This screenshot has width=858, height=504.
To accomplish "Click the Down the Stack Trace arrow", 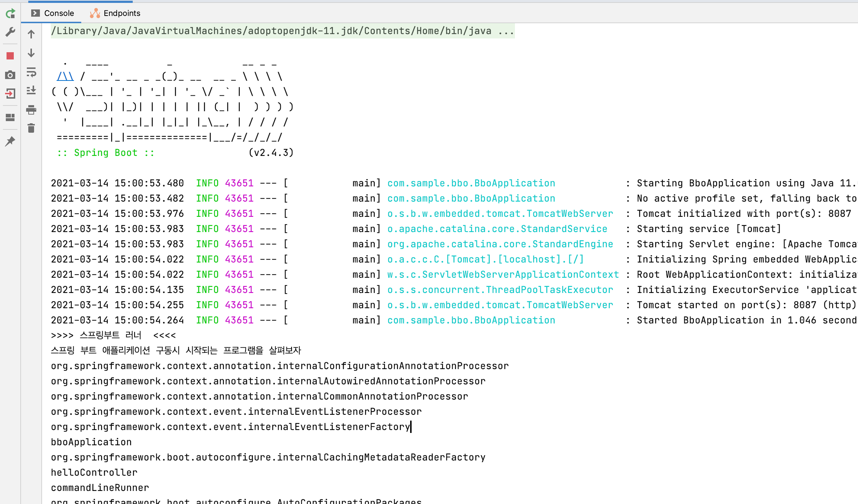I will (x=31, y=53).
